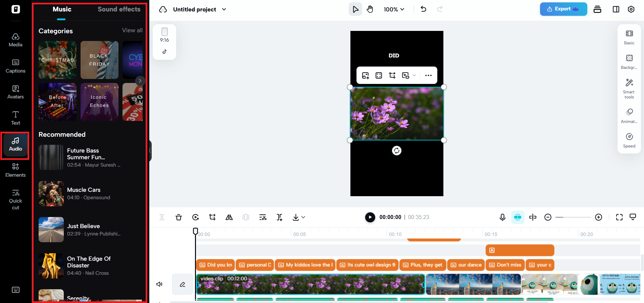Select the mirror/flip icon above the timeline

pyautogui.click(x=229, y=217)
